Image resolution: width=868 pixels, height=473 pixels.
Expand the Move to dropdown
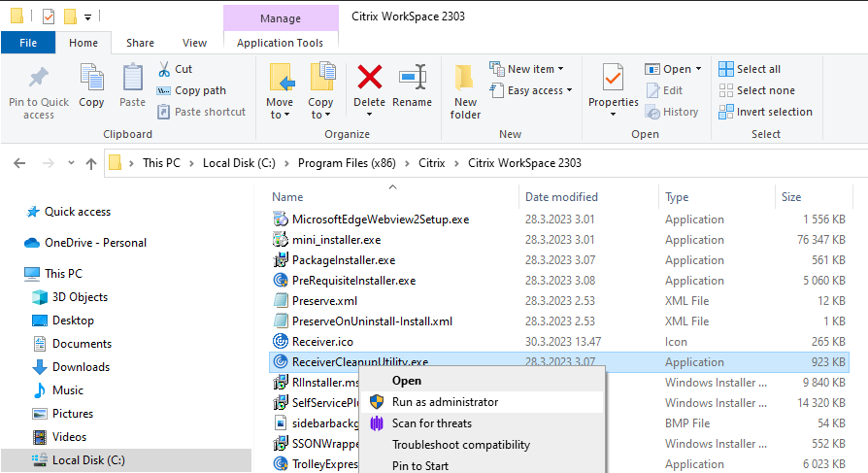(280, 109)
